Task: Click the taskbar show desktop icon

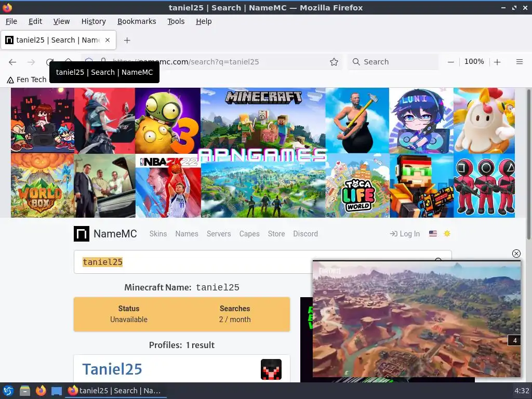Action: pos(56,391)
